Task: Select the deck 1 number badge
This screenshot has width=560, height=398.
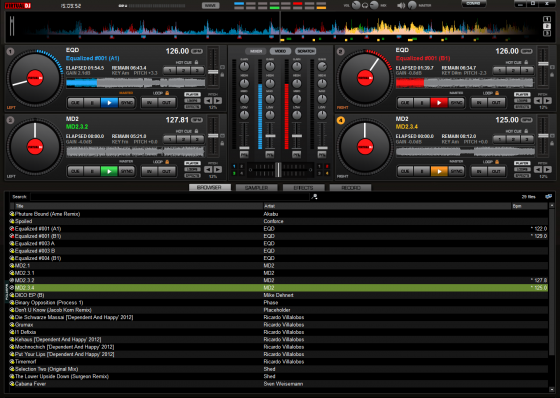Action: tap(10, 51)
